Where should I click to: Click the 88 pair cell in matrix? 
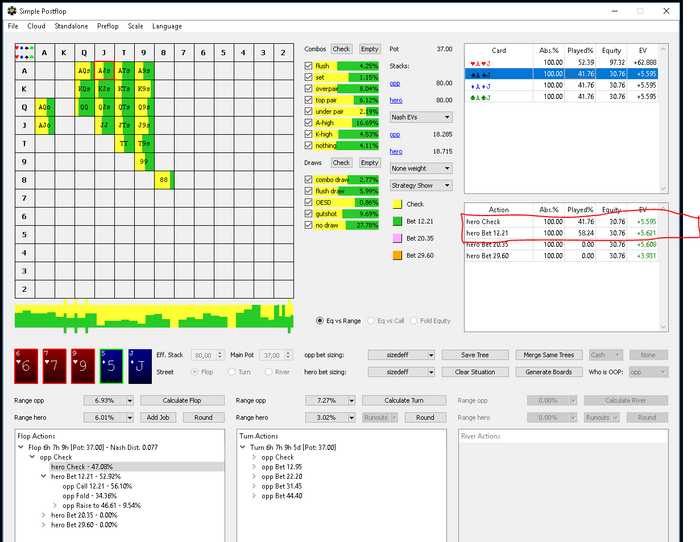(164, 179)
